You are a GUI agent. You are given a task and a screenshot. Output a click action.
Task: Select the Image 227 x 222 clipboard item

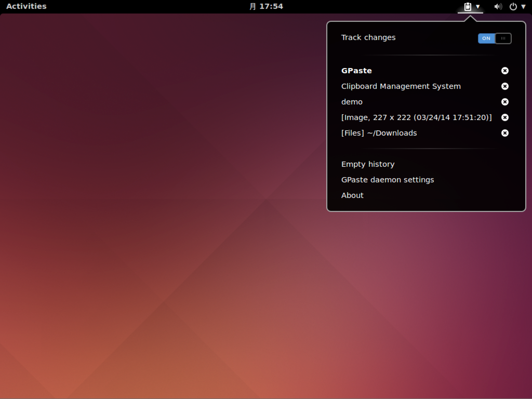click(x=417, y=117)
